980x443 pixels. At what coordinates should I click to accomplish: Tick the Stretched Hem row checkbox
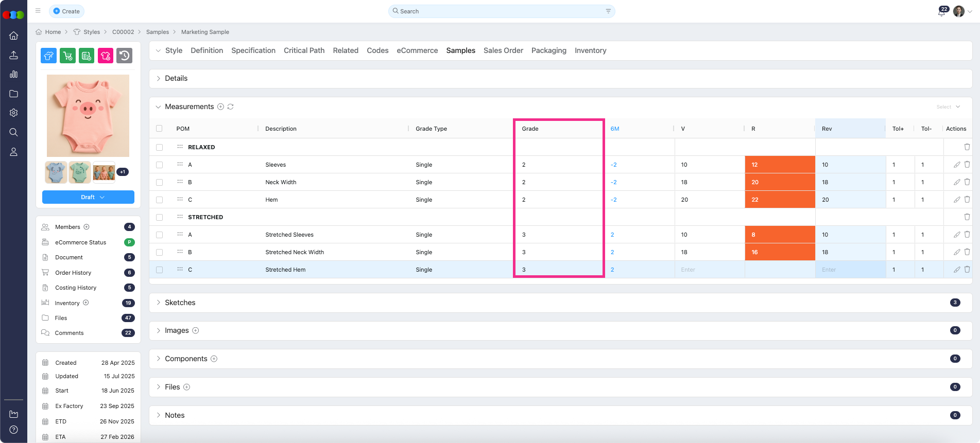[x=159, y=270]
